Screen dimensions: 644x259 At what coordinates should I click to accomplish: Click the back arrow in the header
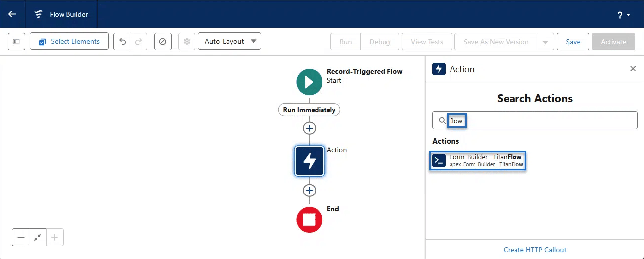[12, 14]
